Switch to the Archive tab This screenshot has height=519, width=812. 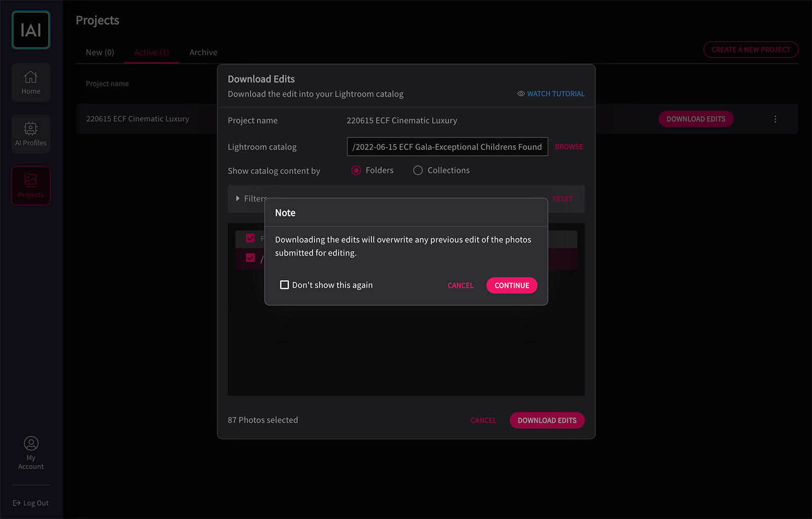coord(203,52)
